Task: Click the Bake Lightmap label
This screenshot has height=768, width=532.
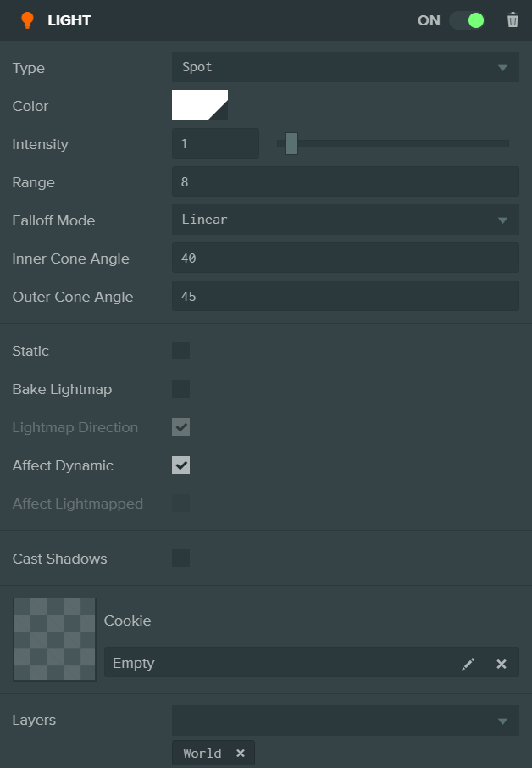Action: 62,389
